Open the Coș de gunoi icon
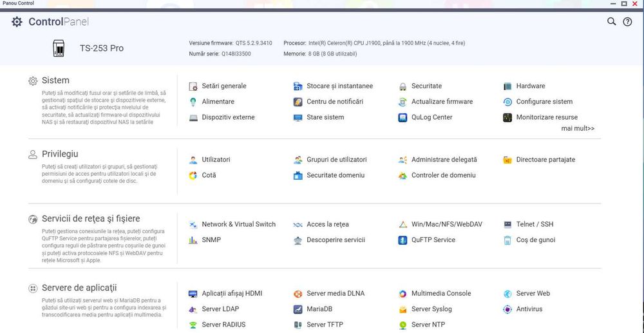 click(x=507, y=240)
